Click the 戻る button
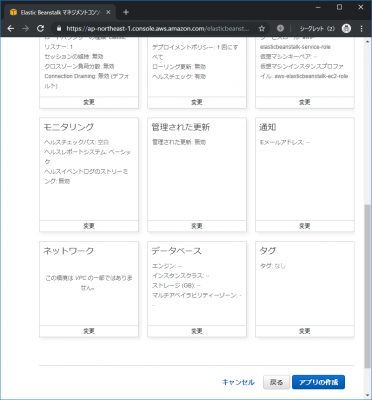The image size is (372, 400). [276, 382]
